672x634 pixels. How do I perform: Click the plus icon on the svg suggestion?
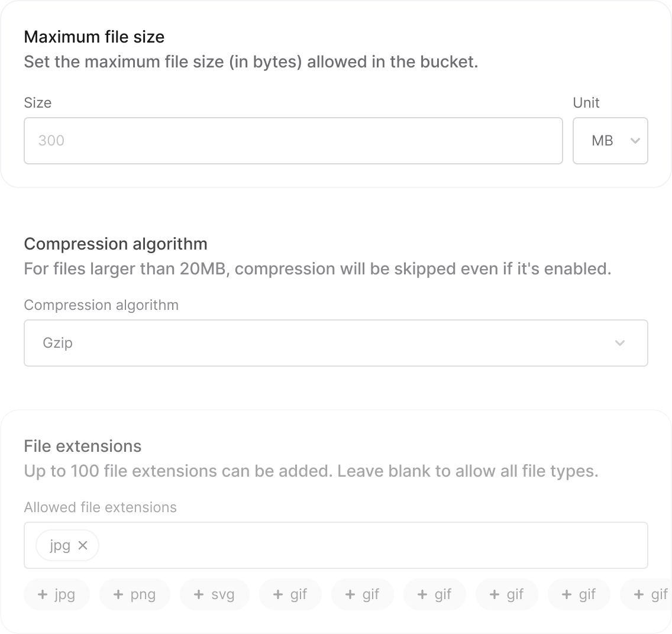tap(198, 594)
